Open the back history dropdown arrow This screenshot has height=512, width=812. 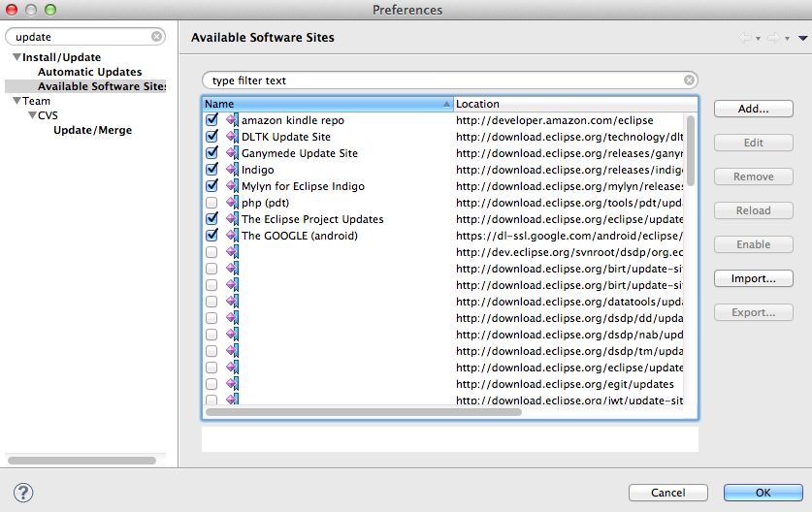point(758,39)
